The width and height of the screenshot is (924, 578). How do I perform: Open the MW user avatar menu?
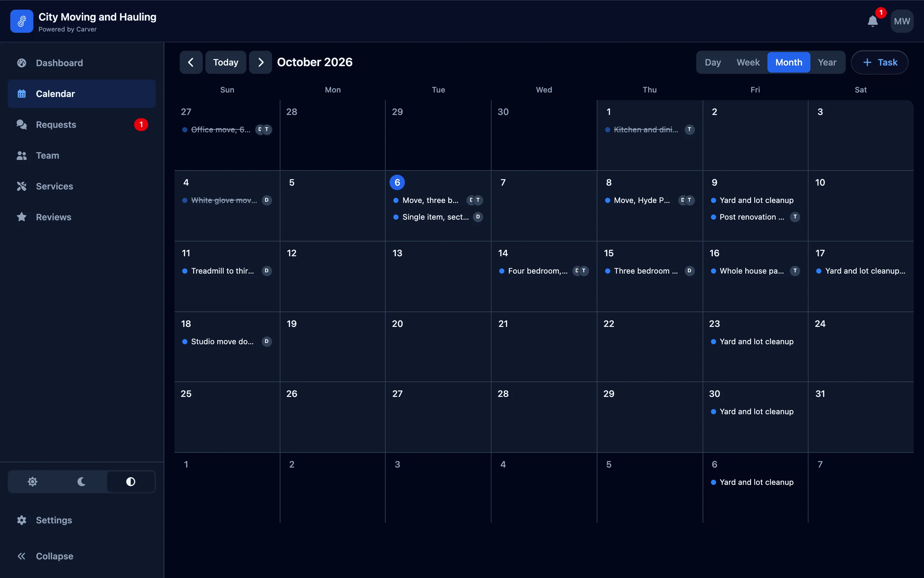point(902,22)
